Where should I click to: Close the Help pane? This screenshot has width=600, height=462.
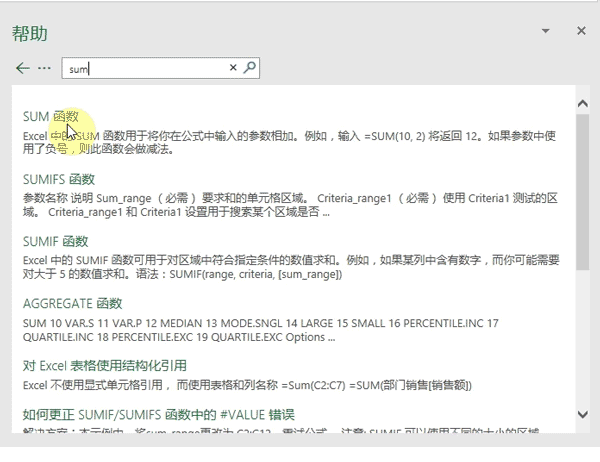coord(581,31)
